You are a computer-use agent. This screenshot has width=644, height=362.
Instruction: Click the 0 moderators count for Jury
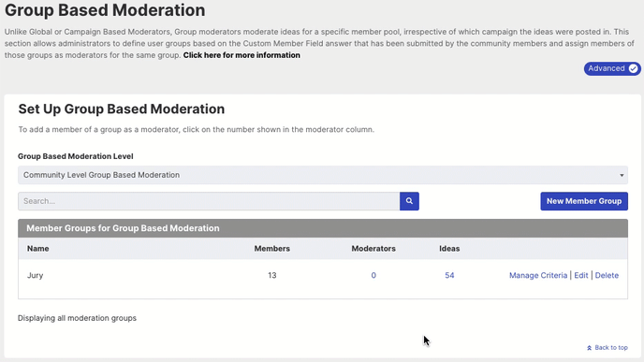[373, 275]
